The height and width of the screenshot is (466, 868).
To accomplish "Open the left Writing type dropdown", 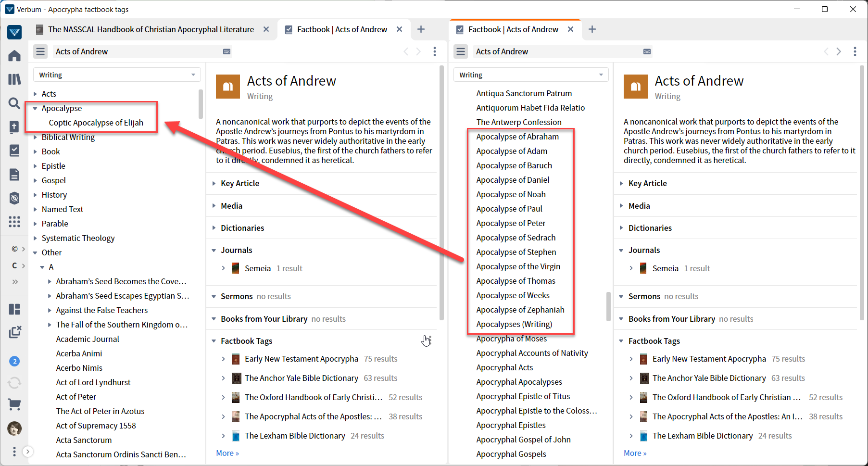I will pos(117,75).
